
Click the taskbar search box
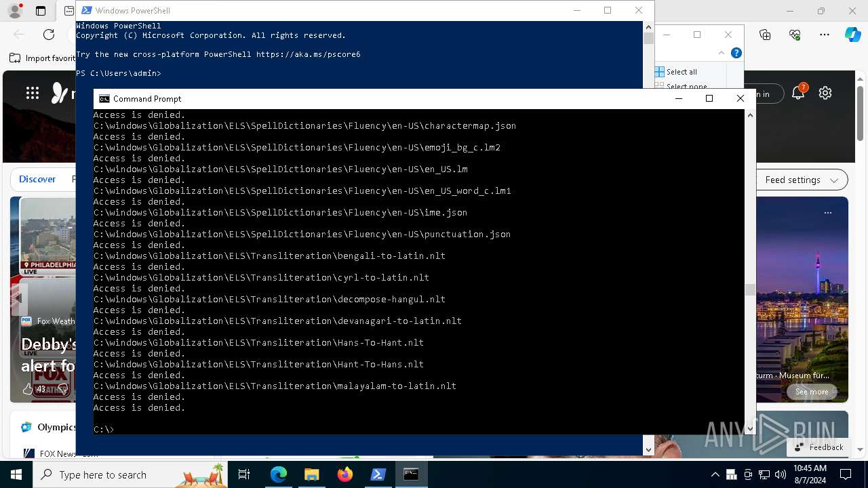[x=130, y=474]
